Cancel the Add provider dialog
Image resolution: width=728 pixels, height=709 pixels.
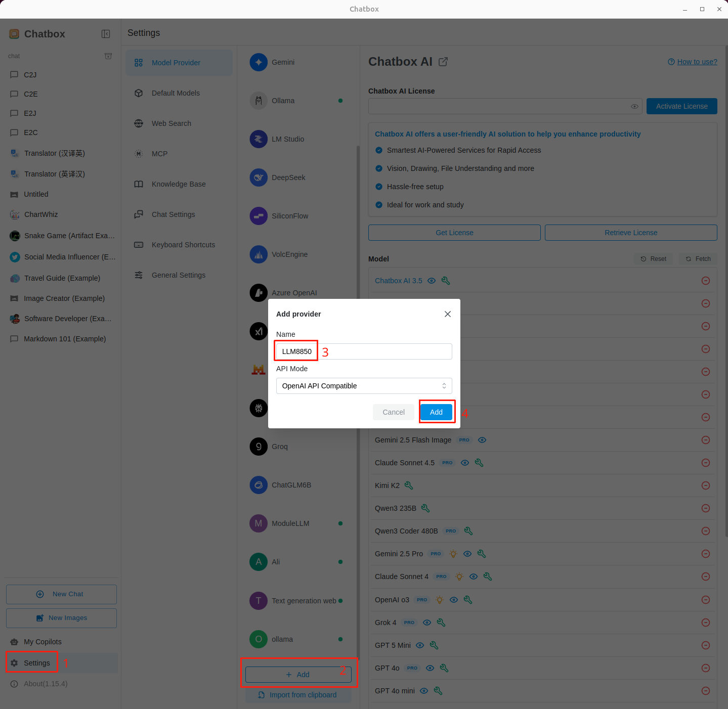[393, 412]
